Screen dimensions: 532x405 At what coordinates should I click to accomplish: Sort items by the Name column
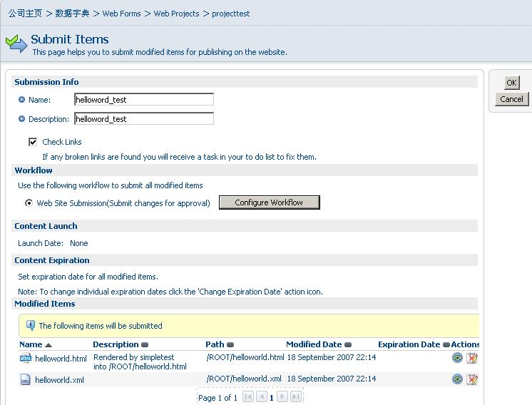coord(35,344)
